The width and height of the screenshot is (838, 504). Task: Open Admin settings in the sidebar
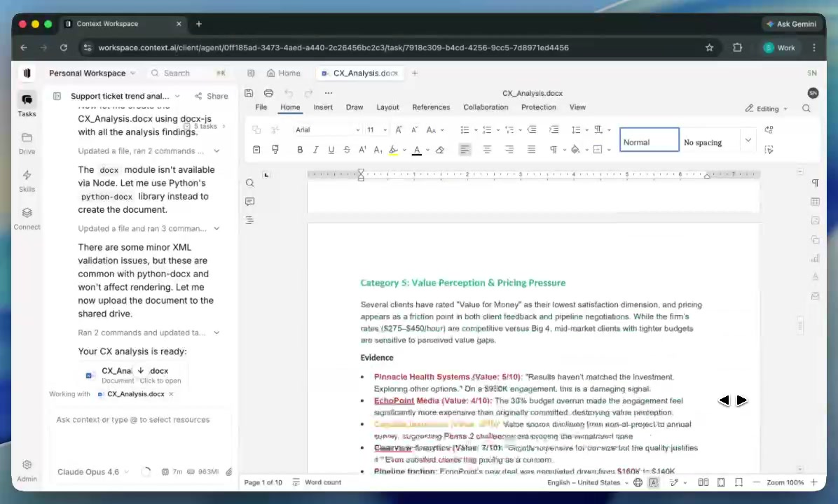[27, 470]
